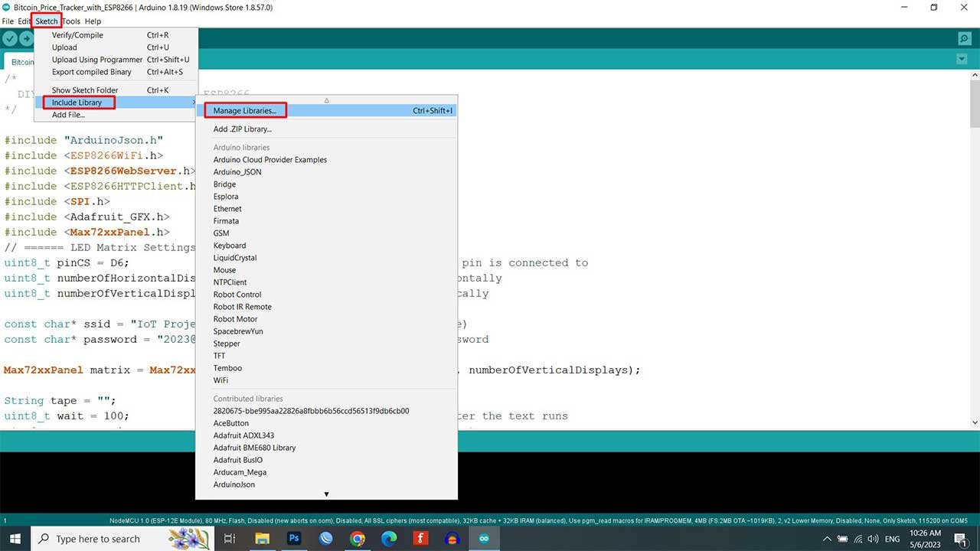Screen dimensions: 980x551
Task: Include the Adafruit BusIO library
Action: (x=328, y=460)
